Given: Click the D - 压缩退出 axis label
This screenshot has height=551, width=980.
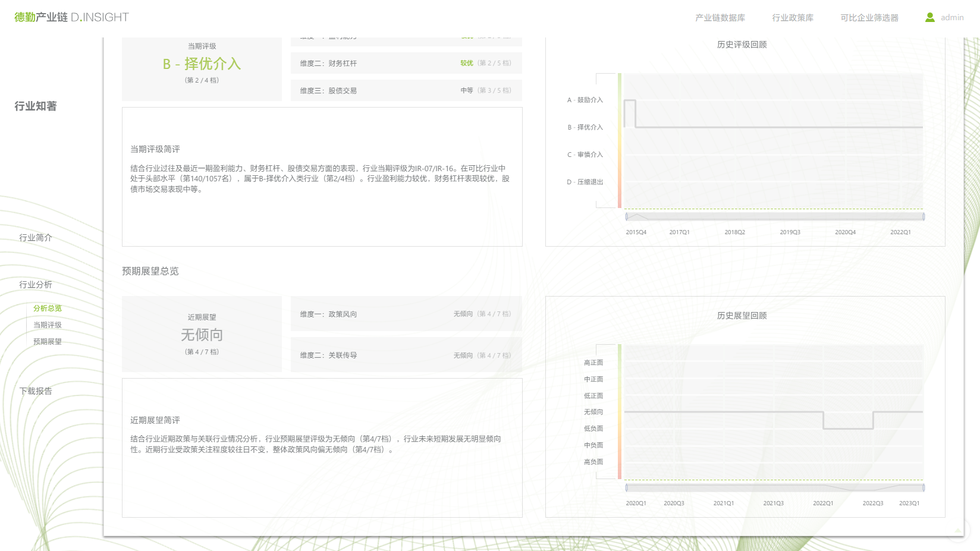Looking at the screenshot, I should pyautogui.click(x=585, y=182).
